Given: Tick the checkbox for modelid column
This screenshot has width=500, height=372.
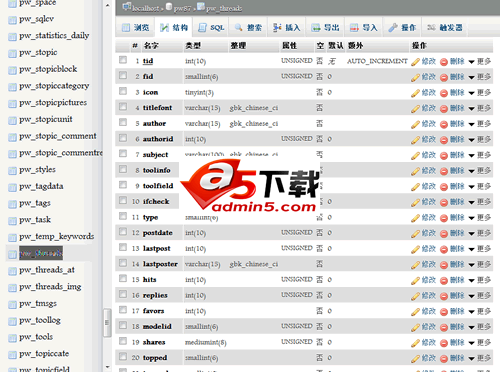Looking at the screenshot, I should click(123, 325).
